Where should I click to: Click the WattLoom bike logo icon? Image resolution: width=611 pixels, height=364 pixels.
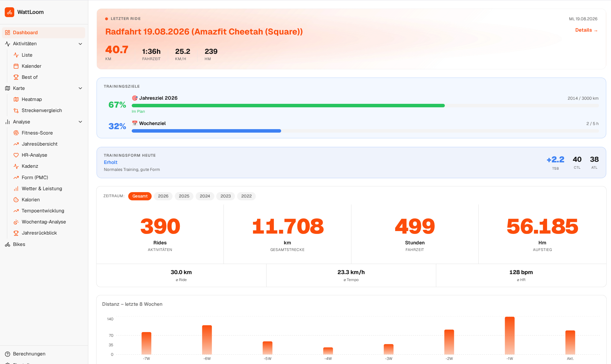pyautogui.click(x=9, y=12)
